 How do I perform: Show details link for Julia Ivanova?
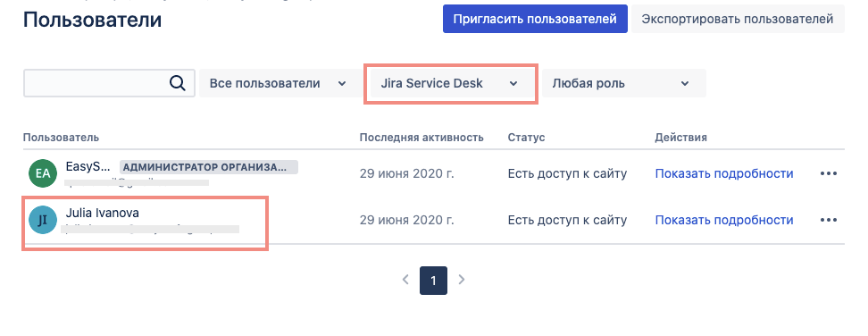[724, 220]
